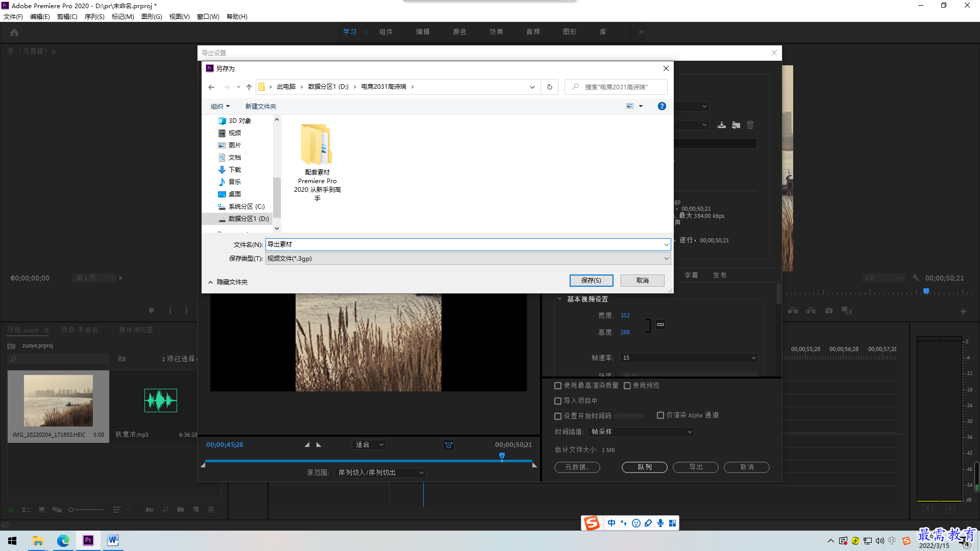Image resolution: width=980 pixels, height=551 pixels.
Task: Open the 时间插值 dropdown
Action: point(641,432)
